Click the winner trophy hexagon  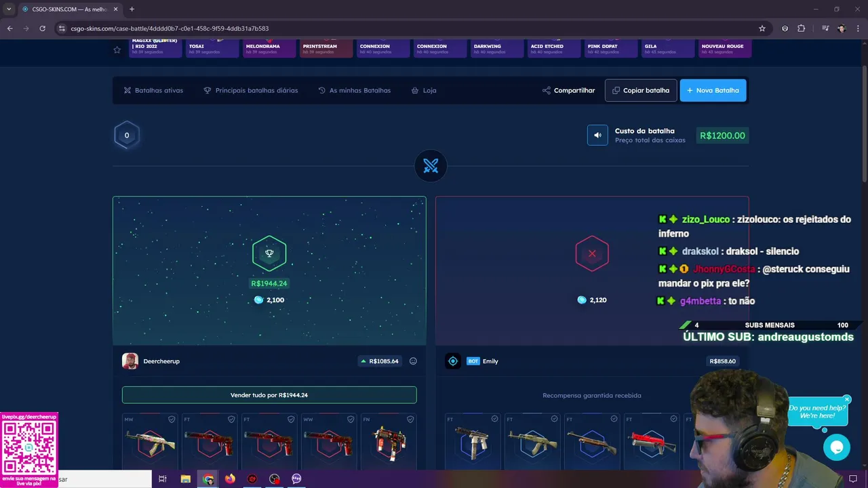[x=269, y=253]
